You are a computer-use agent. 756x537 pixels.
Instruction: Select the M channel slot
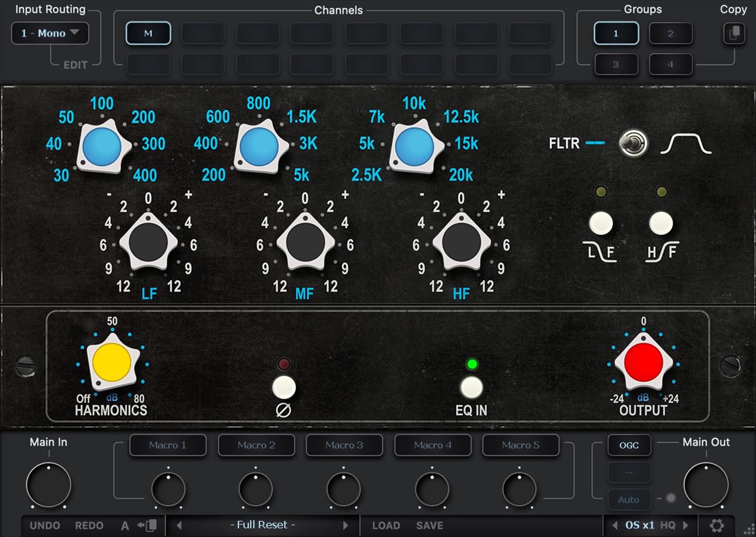pyautogui.click(x=148, y=33)
